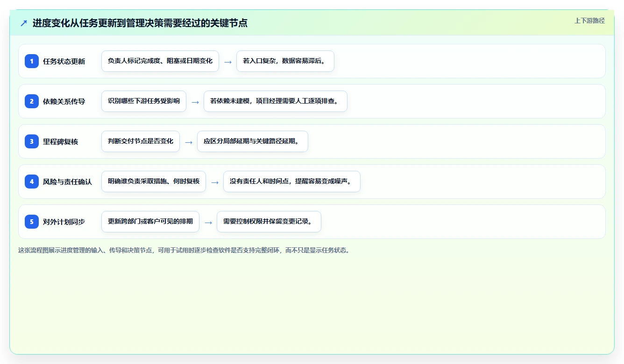Select the 对外计划同步 step label
This screenshot has height=364, width=624.
pos(64,222)
